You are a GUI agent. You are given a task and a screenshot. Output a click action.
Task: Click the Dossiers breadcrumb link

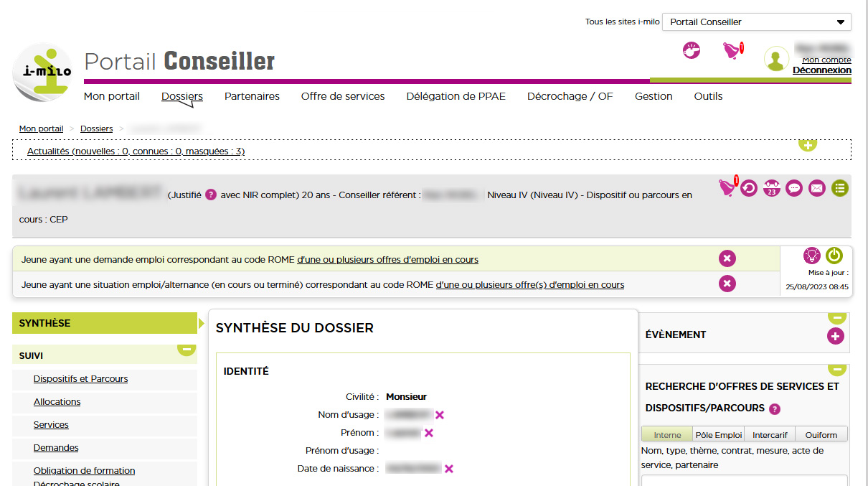click(x=97, y=128)
